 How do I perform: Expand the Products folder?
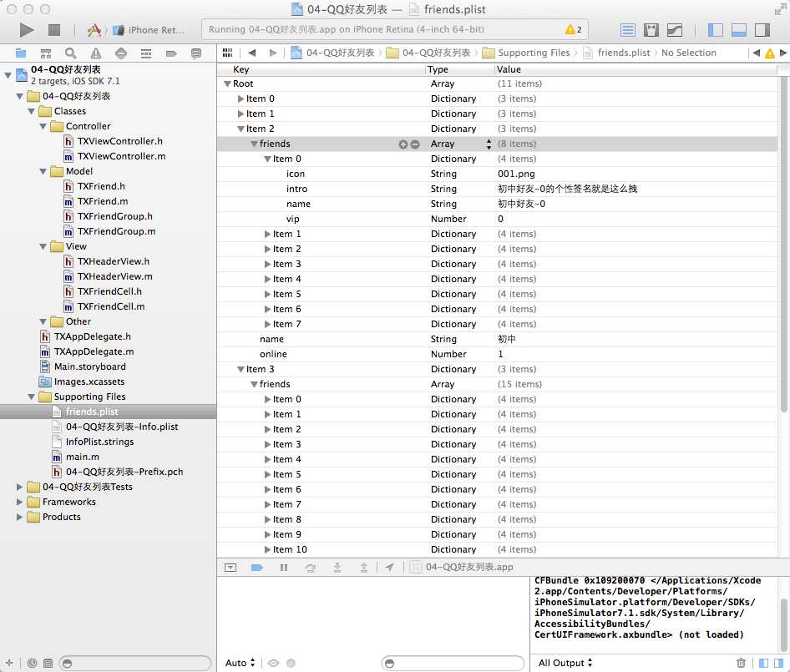pyautogui.click(x=19, y=518)
